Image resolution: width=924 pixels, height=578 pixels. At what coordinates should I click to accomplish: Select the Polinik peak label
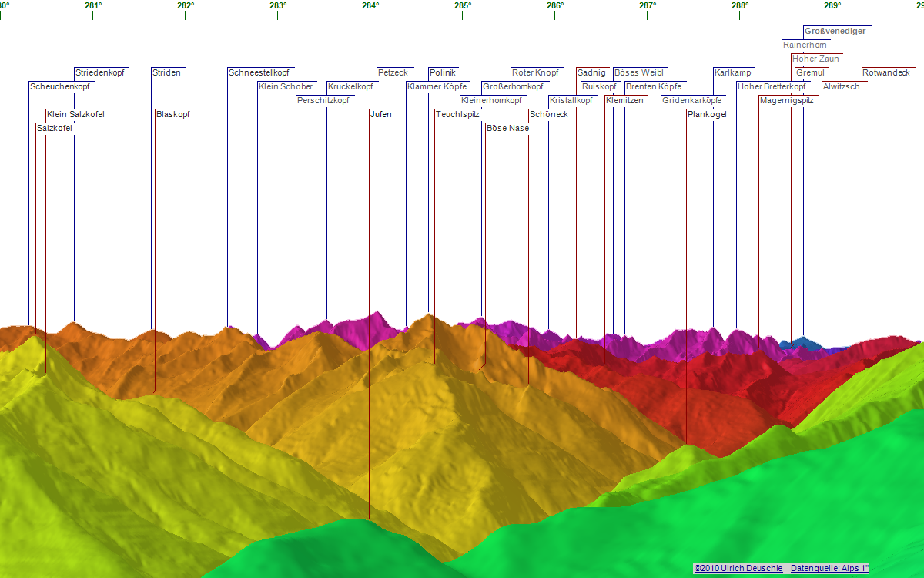point(443,73)
